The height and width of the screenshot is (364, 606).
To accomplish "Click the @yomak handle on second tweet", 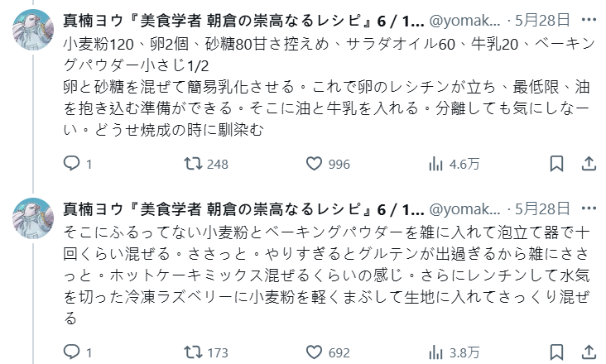I will (468, 207).
